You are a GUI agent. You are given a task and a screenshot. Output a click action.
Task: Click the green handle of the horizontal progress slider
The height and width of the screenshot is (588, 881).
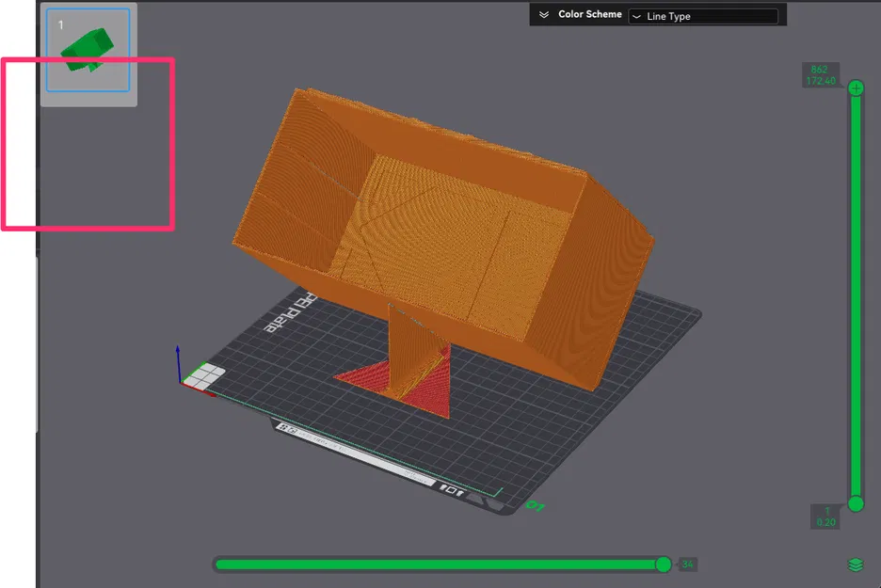(x=664, y=564)
